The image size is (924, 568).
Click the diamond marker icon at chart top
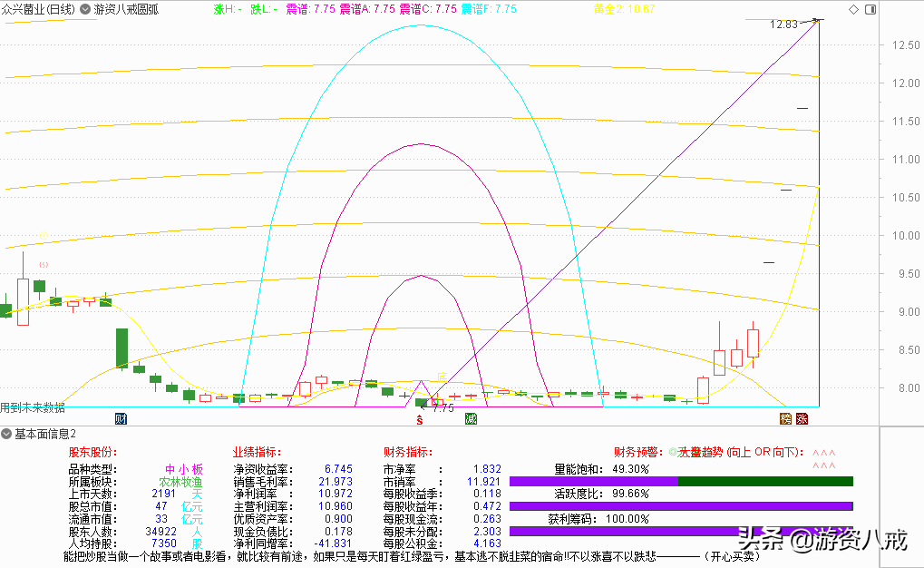pyautogui.click(x=853, y=9)
